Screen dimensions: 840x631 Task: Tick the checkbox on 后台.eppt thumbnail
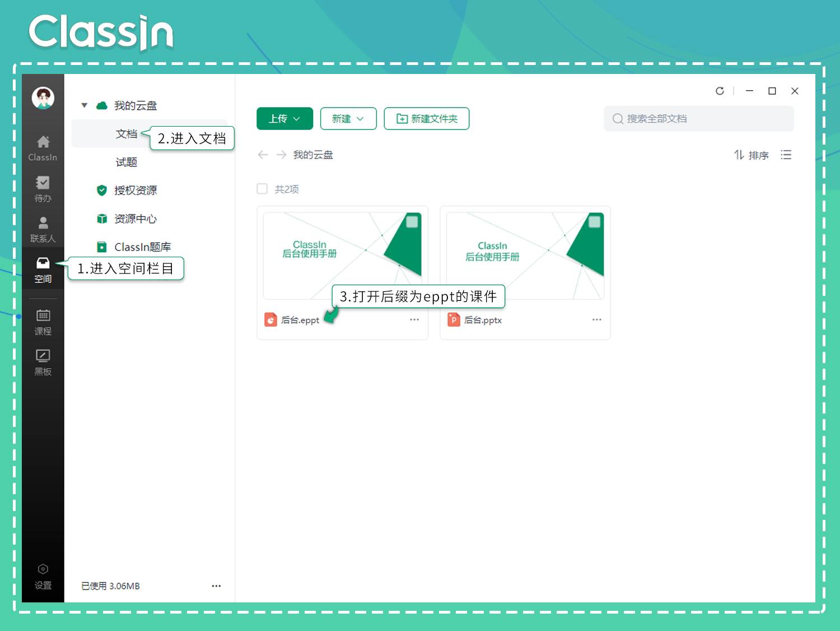click(412, 222)
